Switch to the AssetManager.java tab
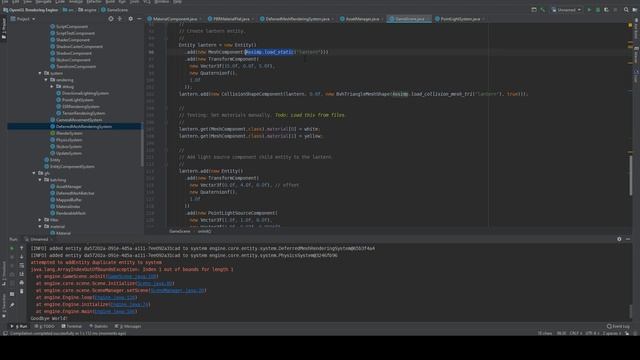 [x=362, y=19]
